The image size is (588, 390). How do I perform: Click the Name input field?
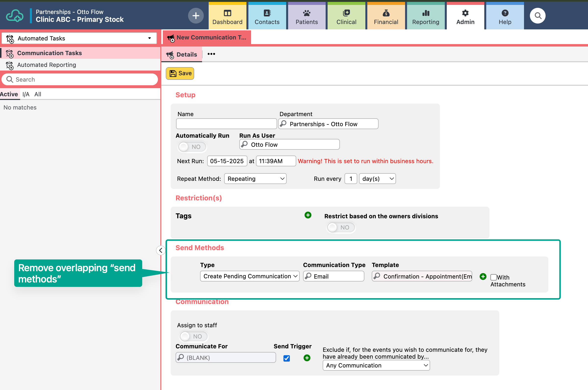226,124
